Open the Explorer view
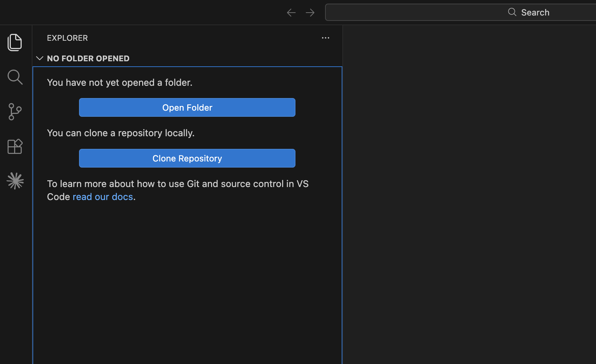Viewport: 596px width, 364px height. coord(15,43)
